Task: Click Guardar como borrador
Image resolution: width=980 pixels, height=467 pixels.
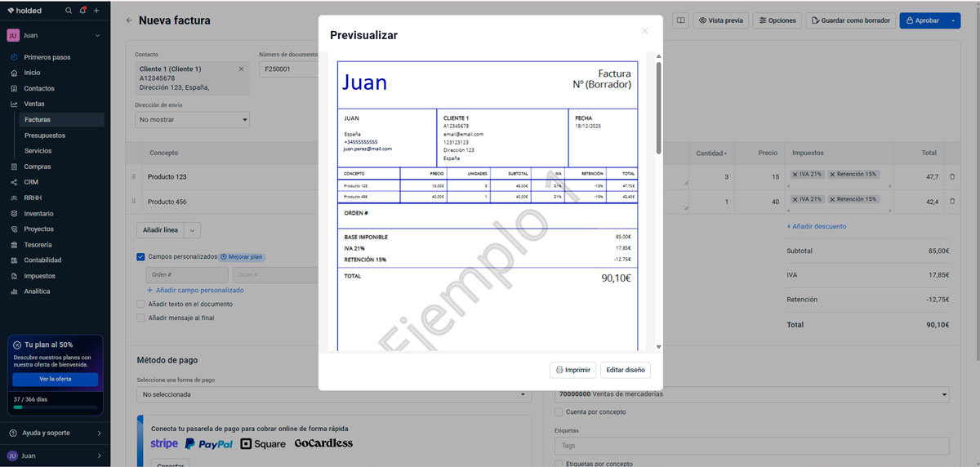Action: click(850, 20)
